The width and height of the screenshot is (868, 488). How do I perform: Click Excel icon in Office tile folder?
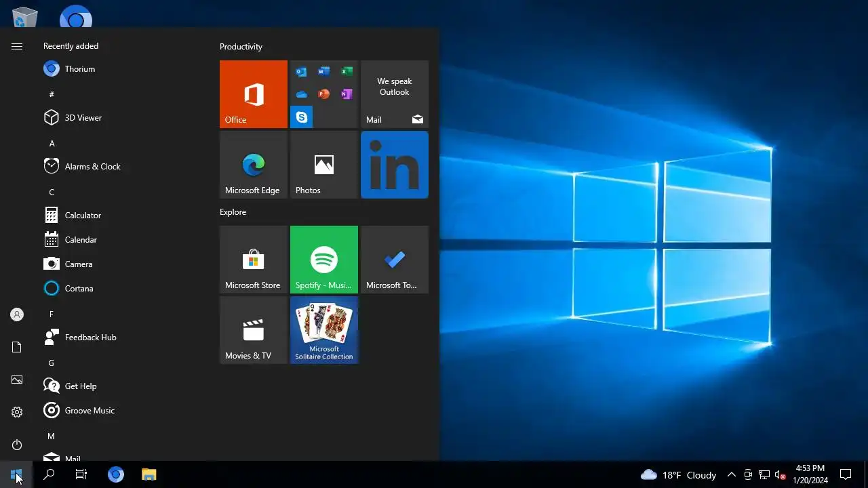point(347,72)
